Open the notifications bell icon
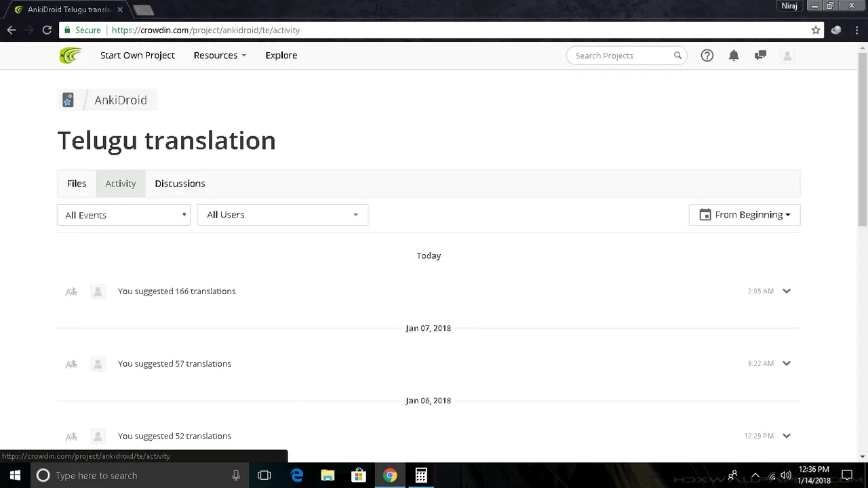 [734, 56]
